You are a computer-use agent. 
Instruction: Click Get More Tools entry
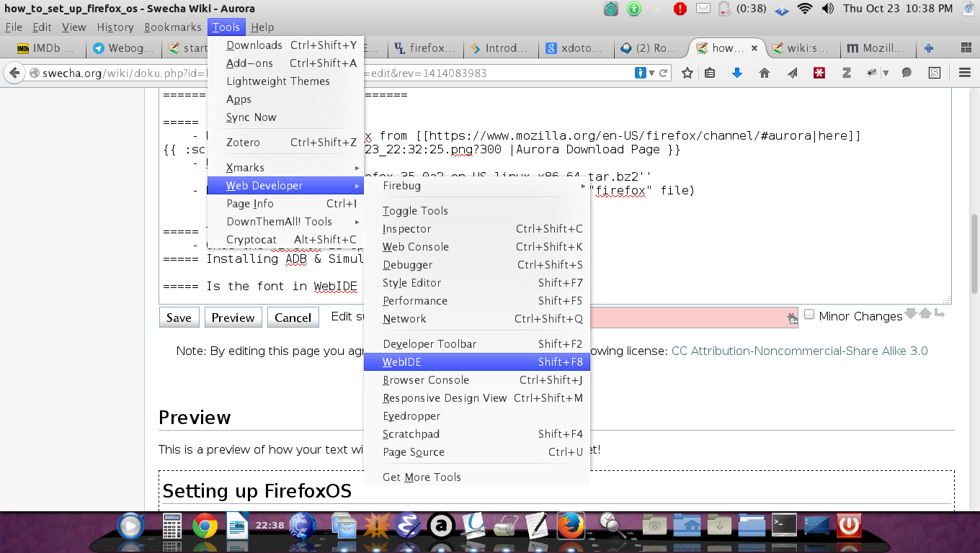477,477
